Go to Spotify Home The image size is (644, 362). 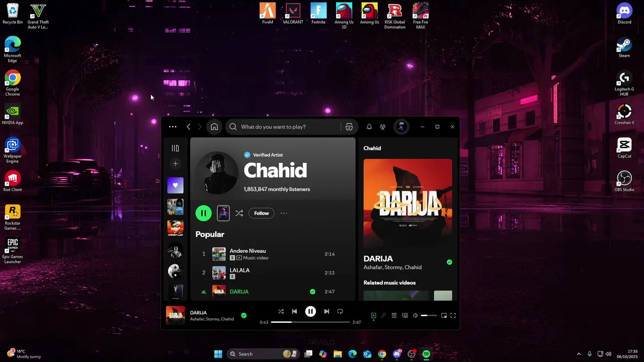click(x=214, y=127)
